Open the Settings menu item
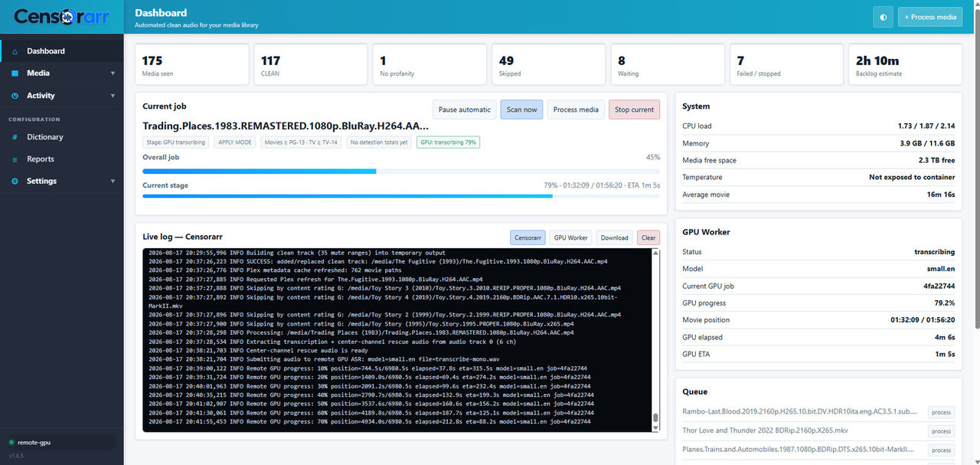 tap(61, 182)
